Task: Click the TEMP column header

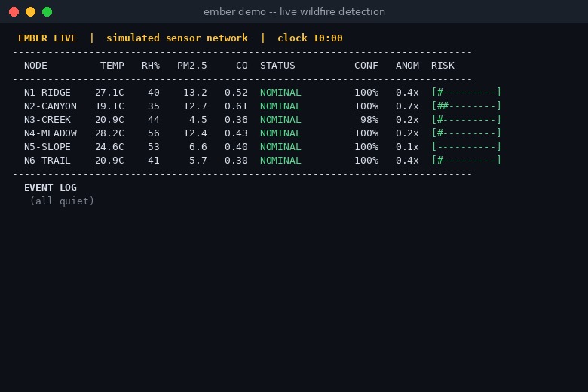Action: click(x=112, y=66)
